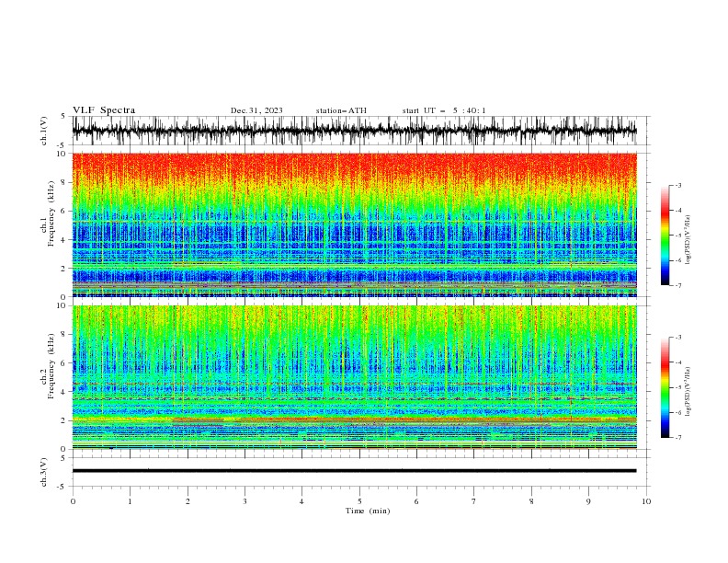Image resolution: width=728 pixels, height=563 pixels.
Task: Click time axis tick label '0'
Action: click(x=73, y=501)
